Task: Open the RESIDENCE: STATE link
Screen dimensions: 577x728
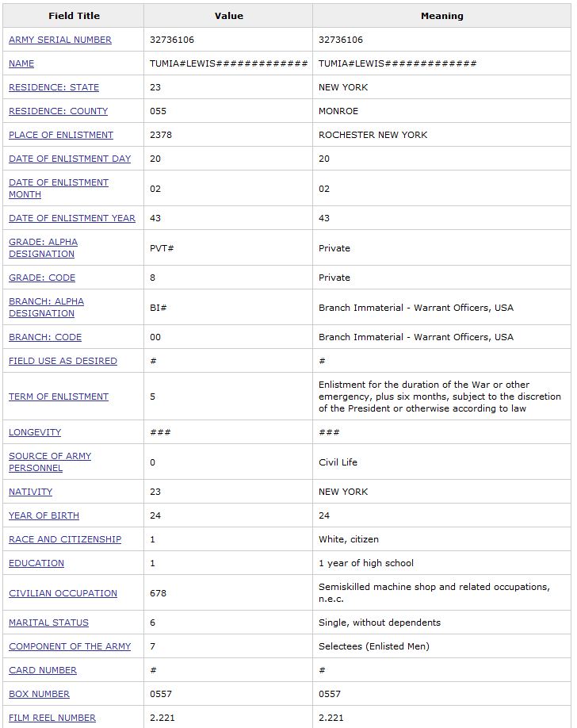Action: [54, 87]
